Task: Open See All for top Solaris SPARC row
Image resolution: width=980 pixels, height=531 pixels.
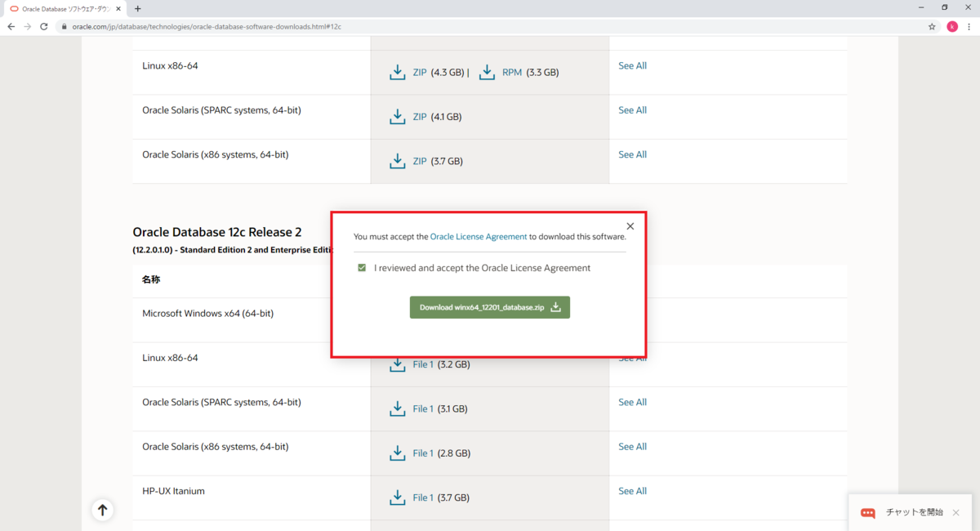Action: [x=632, y=110]
